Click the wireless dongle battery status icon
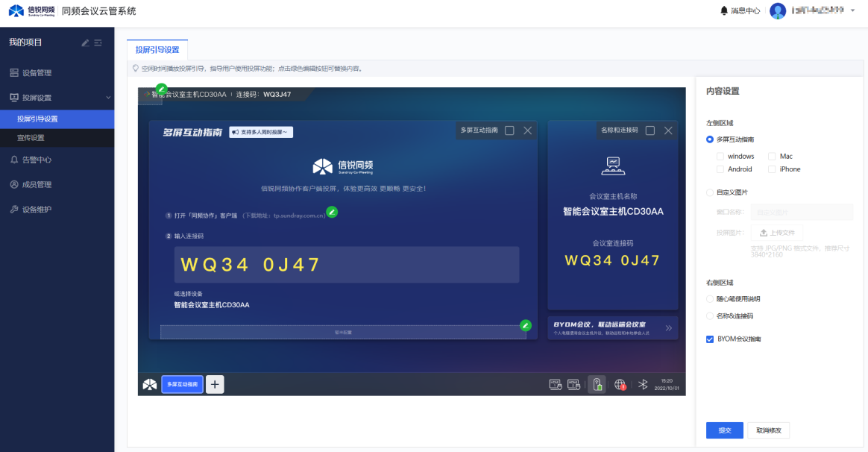This screenshot has height=452, width=868. tap(597, 384)
